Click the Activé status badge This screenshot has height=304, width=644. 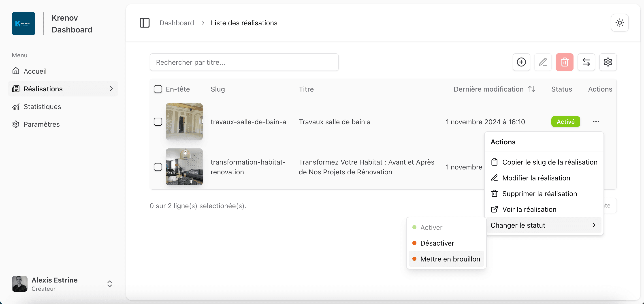point(565,122)
